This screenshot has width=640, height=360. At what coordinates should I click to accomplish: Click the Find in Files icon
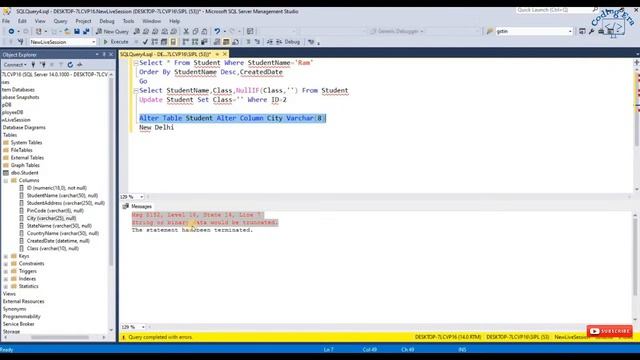coord(490,31)
